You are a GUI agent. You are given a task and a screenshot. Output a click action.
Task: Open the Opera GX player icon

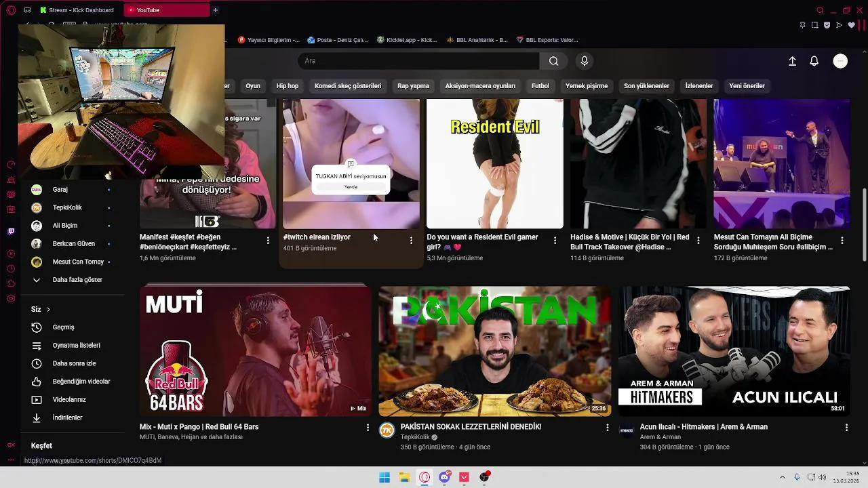point(10,252)
